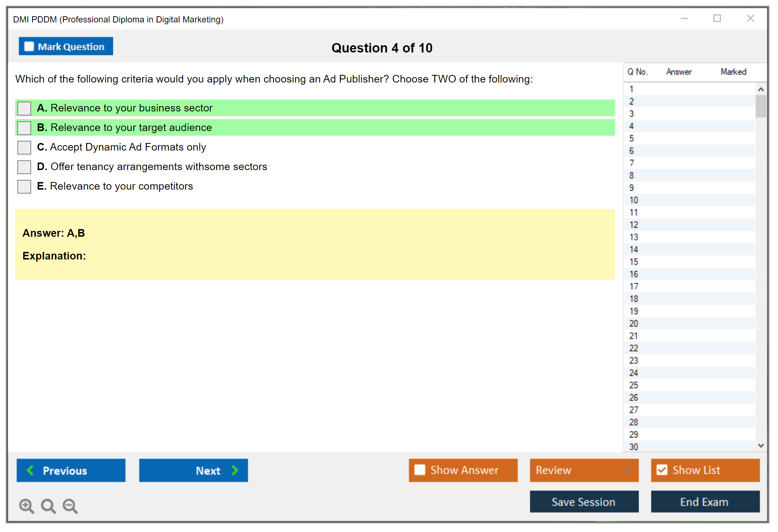
Task: Click the End Exam button
Action: 705,502
